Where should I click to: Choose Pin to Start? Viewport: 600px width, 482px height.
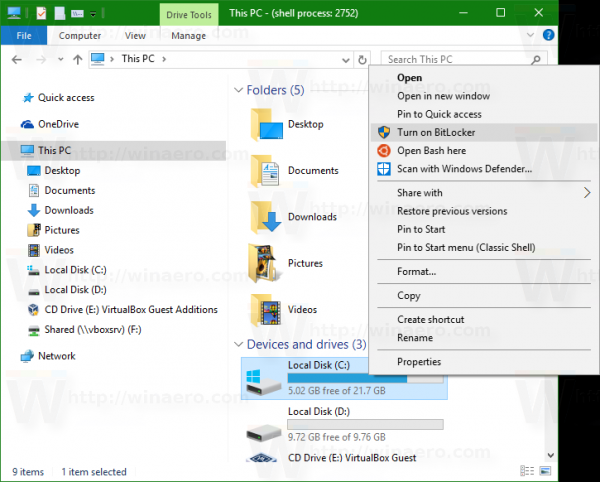click(484, 229)
